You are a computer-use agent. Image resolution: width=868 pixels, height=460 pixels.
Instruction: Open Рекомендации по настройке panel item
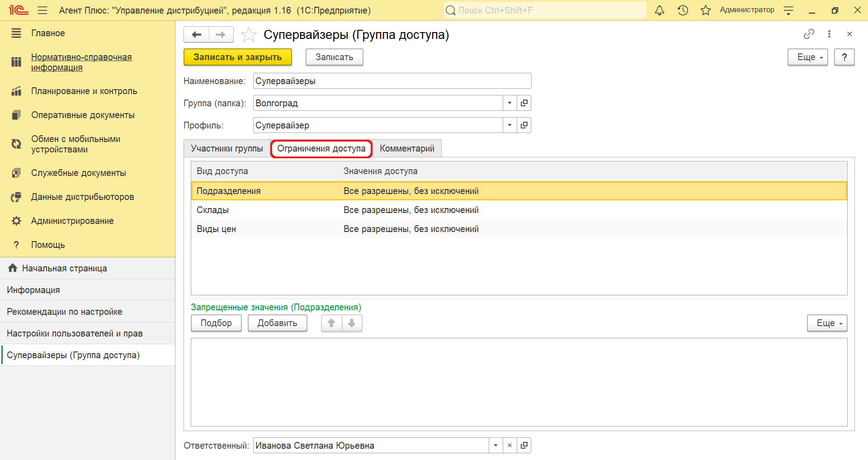pos(88,312)
